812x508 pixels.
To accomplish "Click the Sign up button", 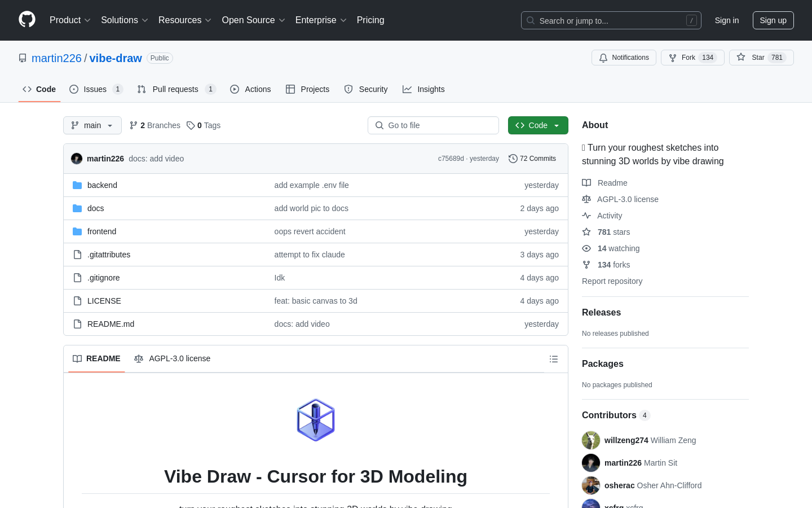I will [x=773, y=20].
